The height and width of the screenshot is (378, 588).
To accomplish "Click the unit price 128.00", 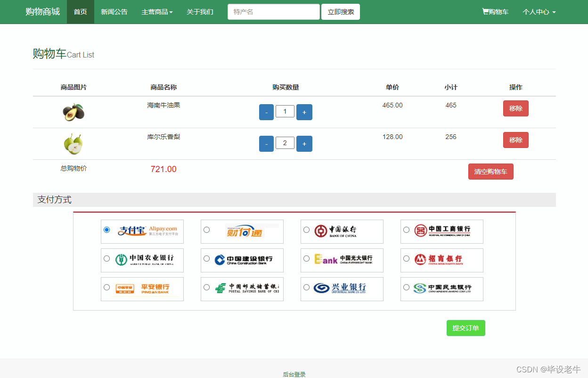I will (x=392, y=137).
